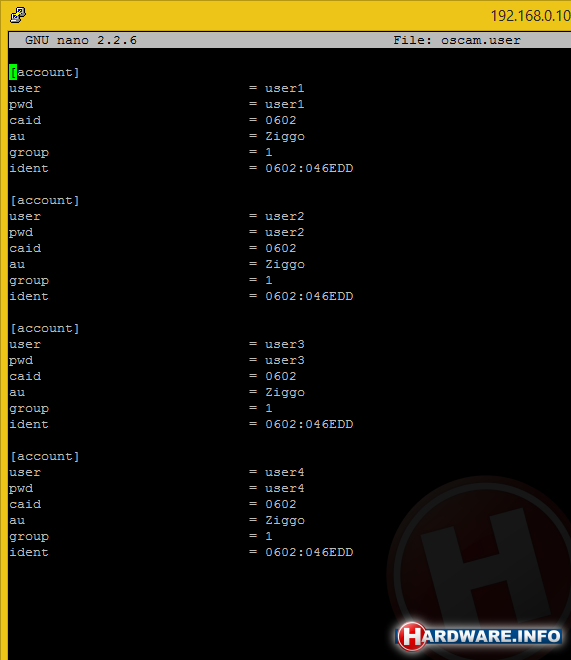Image resolution: width=571 pixels, height=660 pixels.
Task: Click group value 1 under user2
Action: (x=269, y=280)
